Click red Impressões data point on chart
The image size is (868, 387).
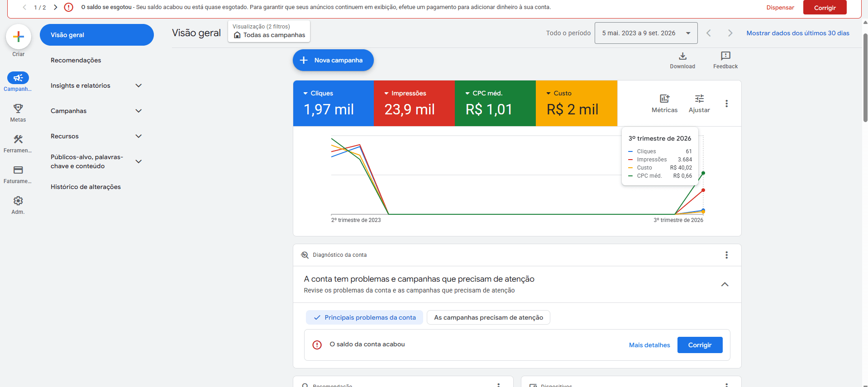click(703, 190)
